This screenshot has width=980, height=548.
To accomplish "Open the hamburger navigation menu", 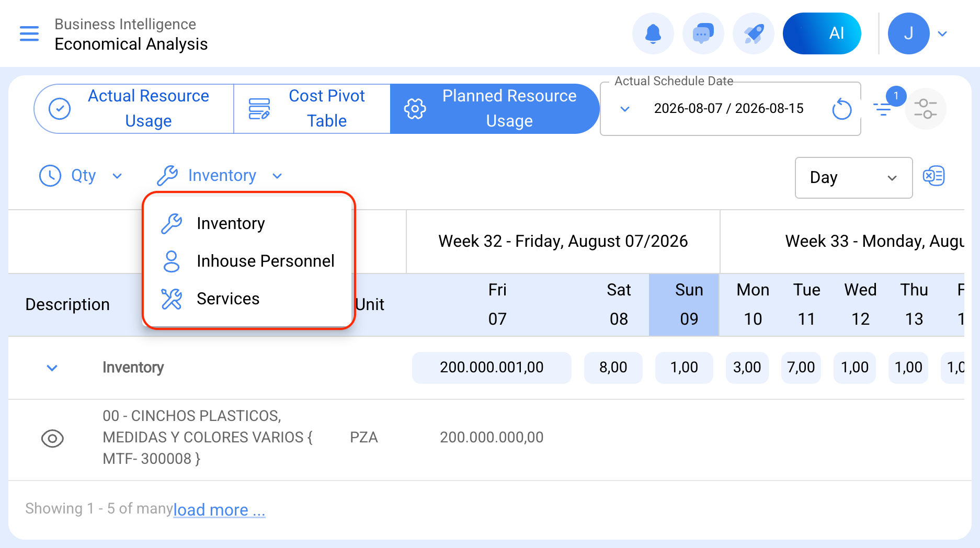I will click(29, 33).
